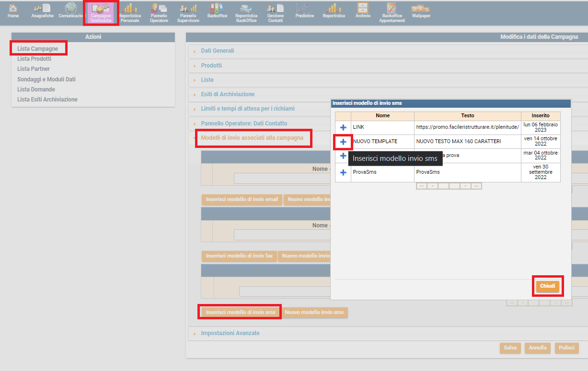Image resolution: width=588 pixels, height=371 pixels.
Task: Open Gestione Contatti from toolbar
Action: pyautogui.click(x=275, y=13)
